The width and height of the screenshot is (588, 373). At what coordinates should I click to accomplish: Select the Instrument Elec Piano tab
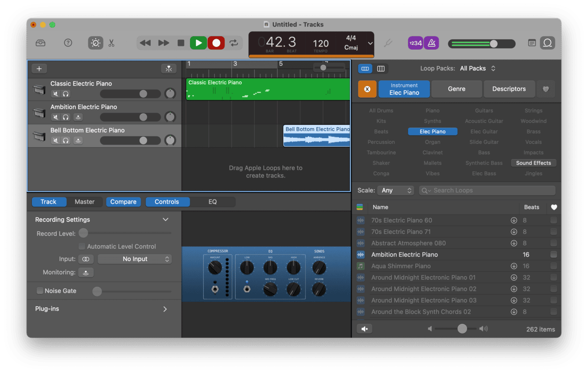tap(404, 89)
